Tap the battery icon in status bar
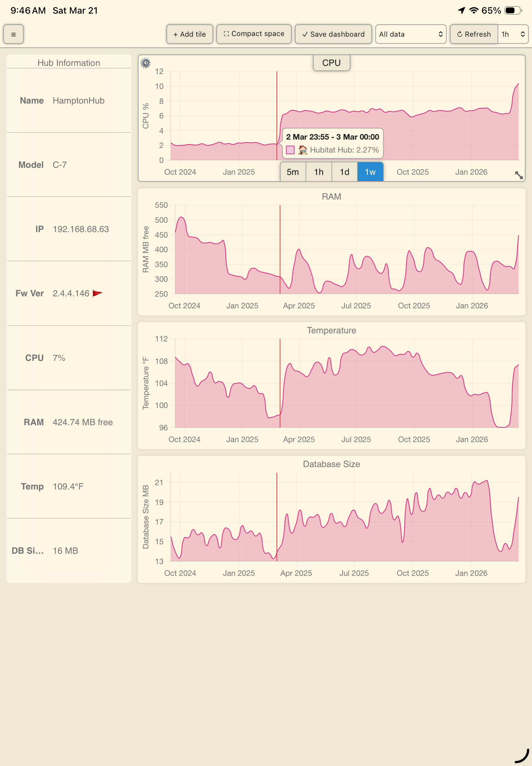The width and height of the screenshot is (532, 766). point(513,10)
